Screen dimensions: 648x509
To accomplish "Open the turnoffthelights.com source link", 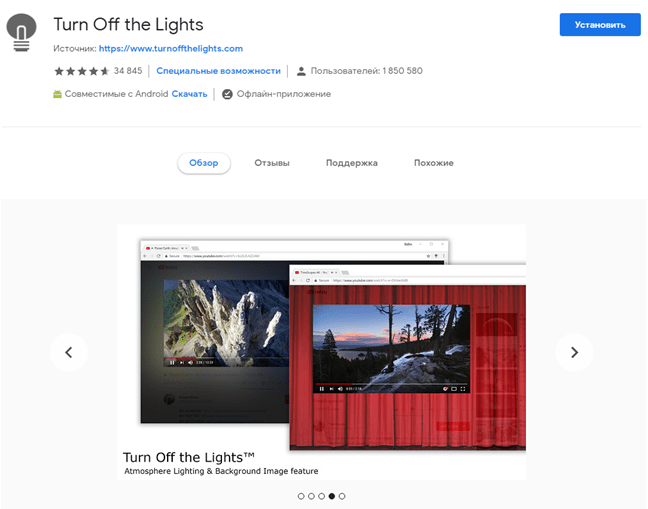I will pos(171,48).
